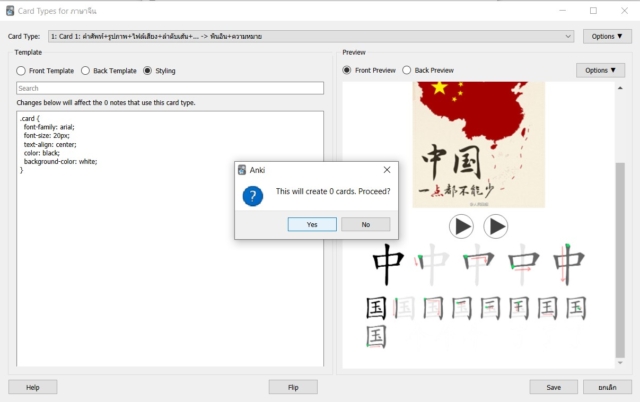This screenshot has width=640, height=402.
Task: Click the blue question mark icon in dialog
Action: coord(253,196)
